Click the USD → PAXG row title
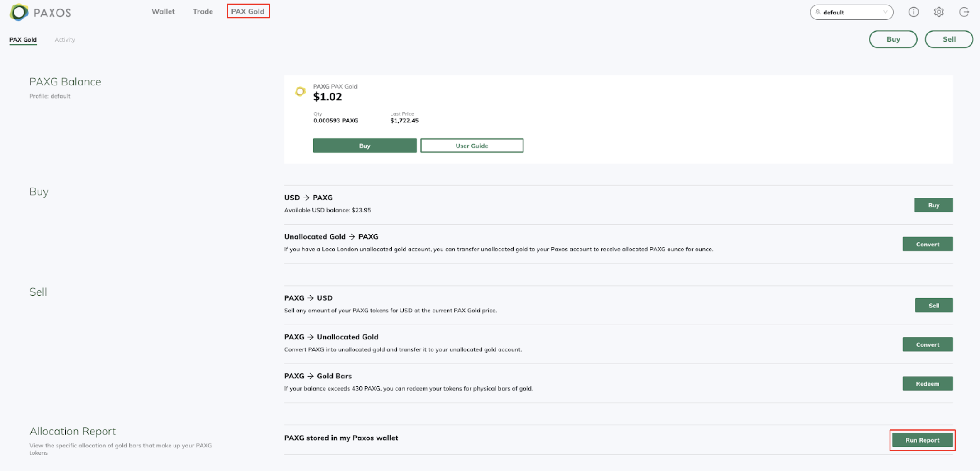 click(308, 198)
